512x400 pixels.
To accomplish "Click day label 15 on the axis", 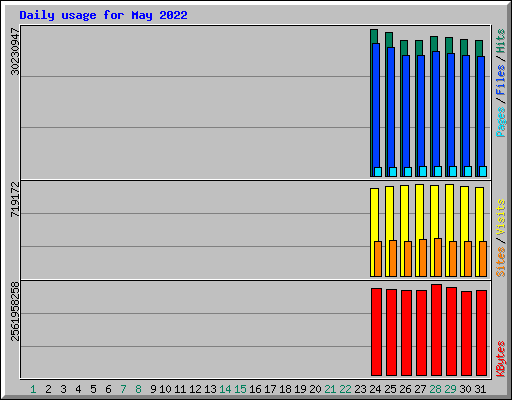I will coord(240,389).
